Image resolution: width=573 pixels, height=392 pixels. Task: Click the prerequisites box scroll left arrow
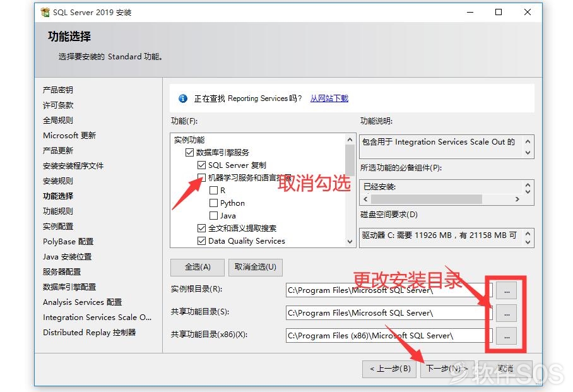click(x=365, y=199)
